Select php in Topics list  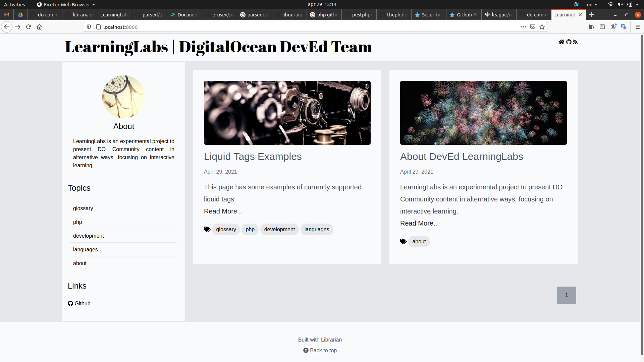(x=77, y=222)
